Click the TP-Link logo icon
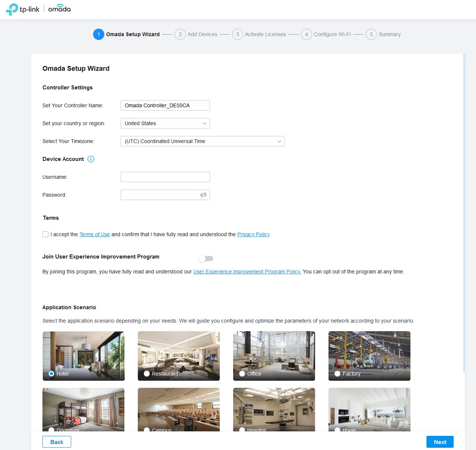The width and height of the screenshot is (476, 450). 12,9
